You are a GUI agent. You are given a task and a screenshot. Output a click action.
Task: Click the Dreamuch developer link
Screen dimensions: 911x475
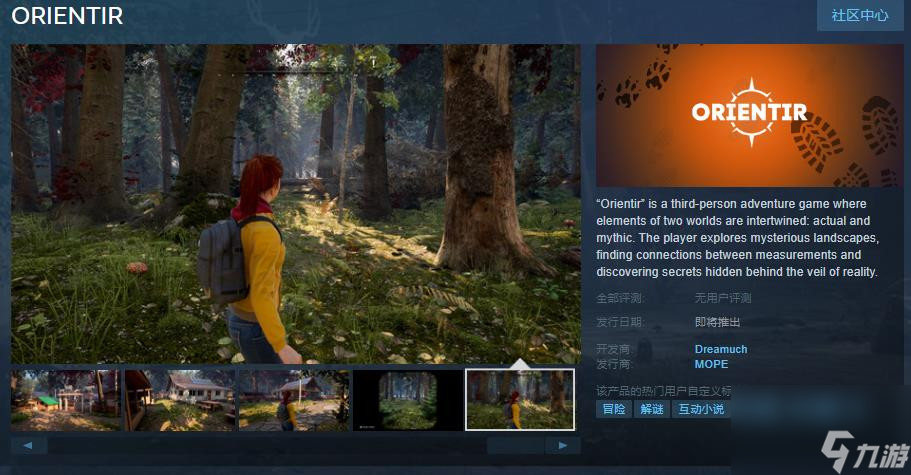tap(720, 349)
